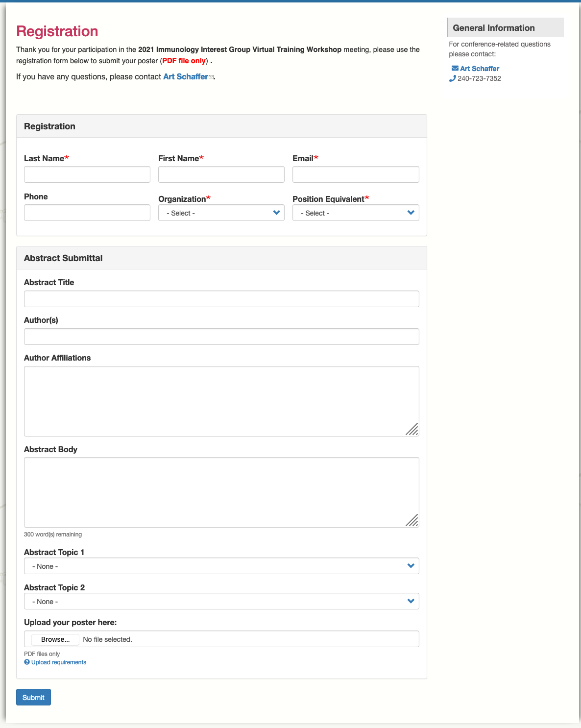Click Browse to choose a poster file
Viewport: 581px width, 728px height.
pyautogui.click(x=55, y=639)
